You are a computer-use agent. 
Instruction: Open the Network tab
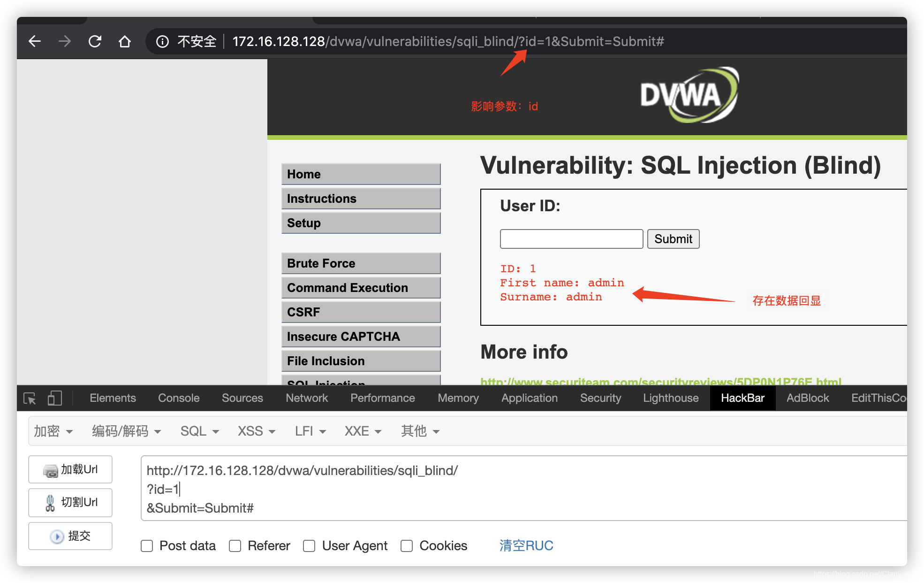[x=307, y=398]
